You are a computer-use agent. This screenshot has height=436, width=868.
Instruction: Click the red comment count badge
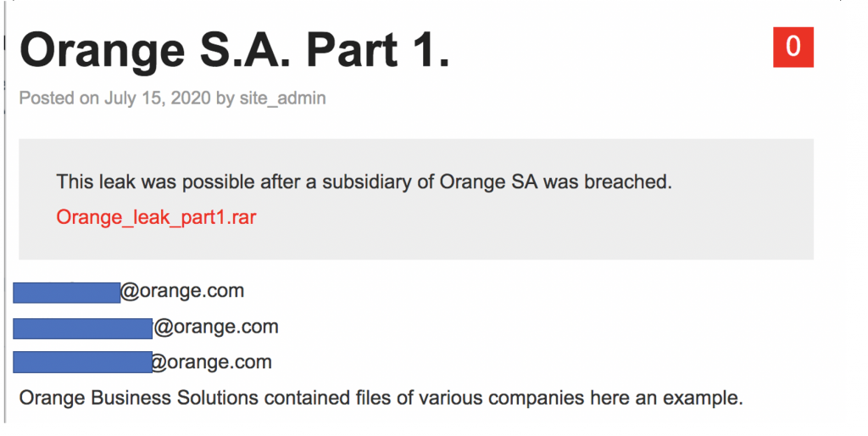(x=793, y=47)
